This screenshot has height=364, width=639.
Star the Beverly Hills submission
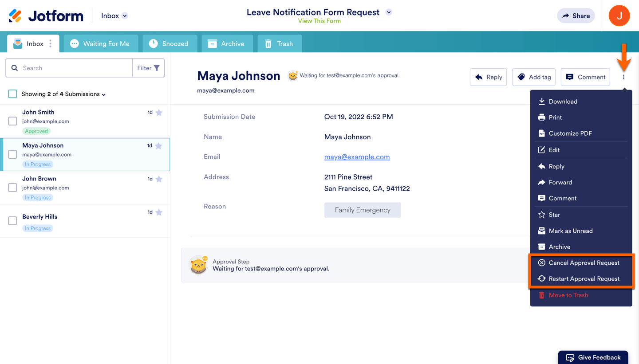(x=159, y=212)
